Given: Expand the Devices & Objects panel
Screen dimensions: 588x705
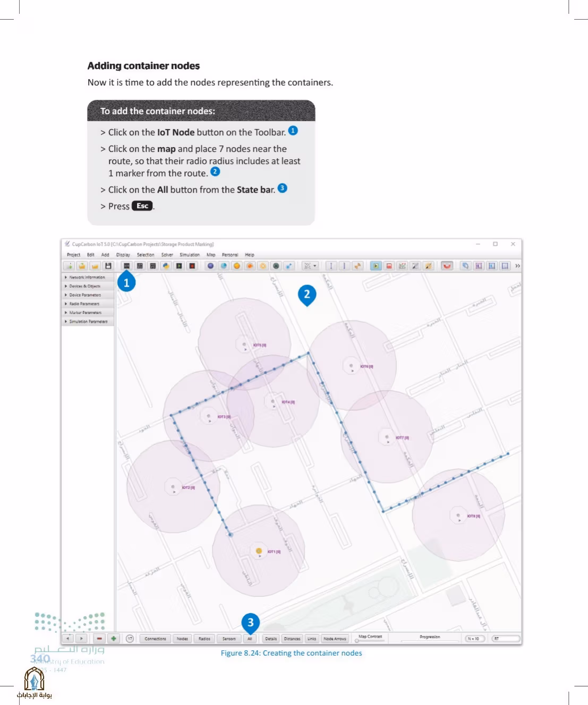Looking at the screenshot, I should pyautogui.click(x=88, y=286).
